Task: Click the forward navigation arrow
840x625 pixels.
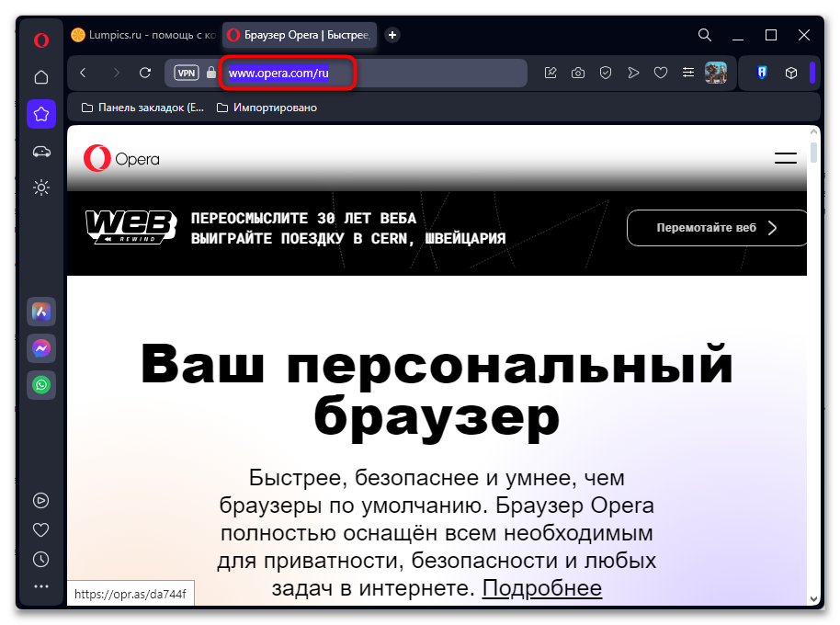Action: click(x=116, y=73)
